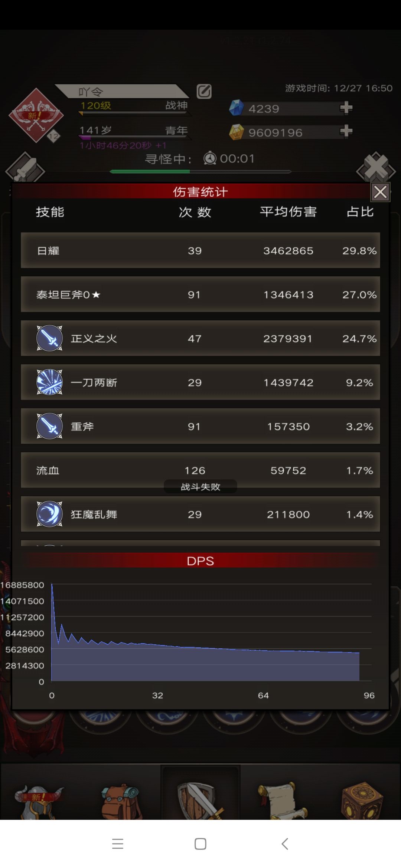
Task: Select the 泰坦巨斧0★ damage row
Action: [200, 294]
